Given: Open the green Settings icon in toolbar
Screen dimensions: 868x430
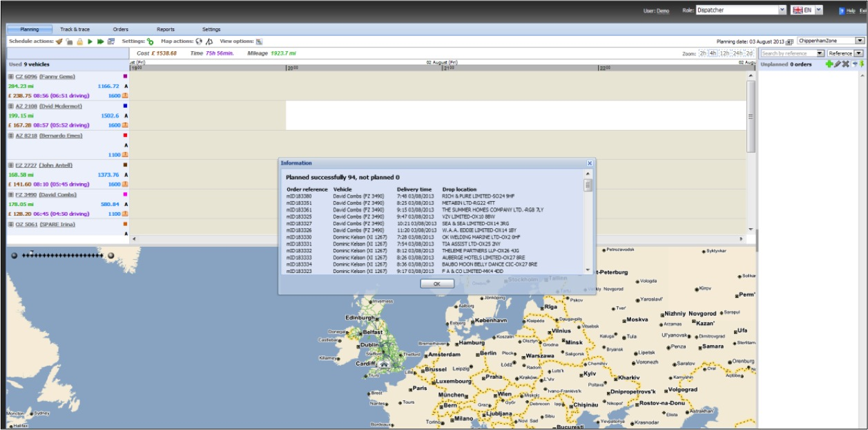Looking at the screenshot, I should 150,41.
